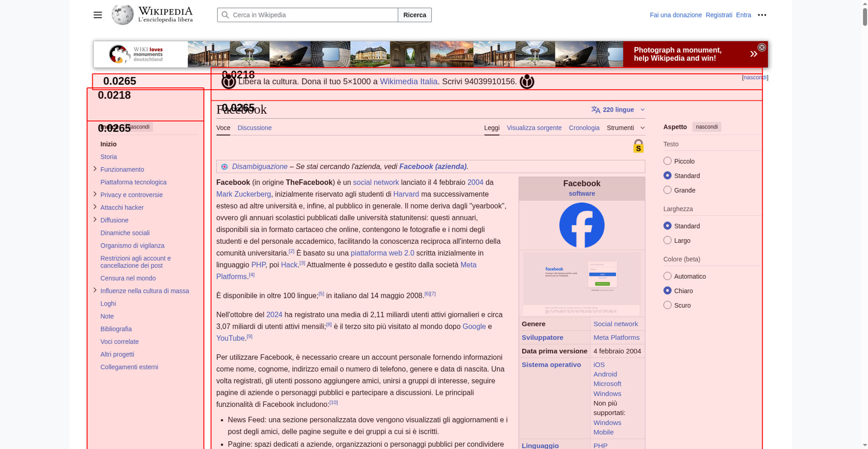Go to Storia in contents
Screen dimensions: 868x449
[108, 157]
